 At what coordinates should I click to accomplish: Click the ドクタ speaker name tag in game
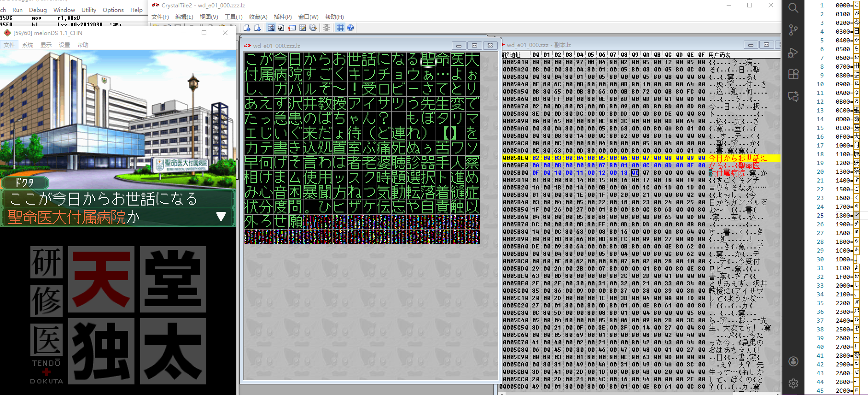[x=24, y=183]
